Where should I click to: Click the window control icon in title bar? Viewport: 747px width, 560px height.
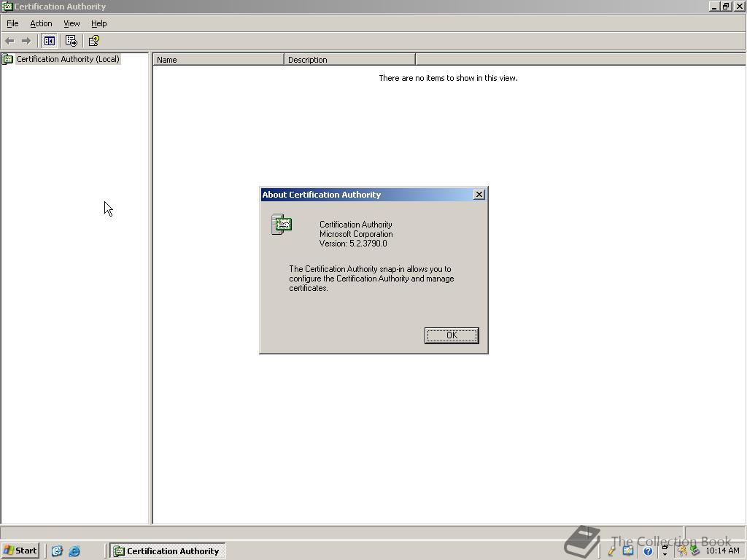7,6
